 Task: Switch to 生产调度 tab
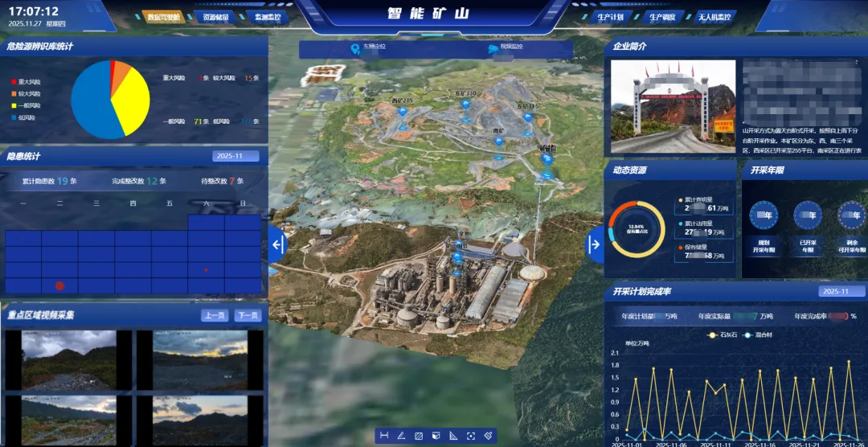pos(662,17)
